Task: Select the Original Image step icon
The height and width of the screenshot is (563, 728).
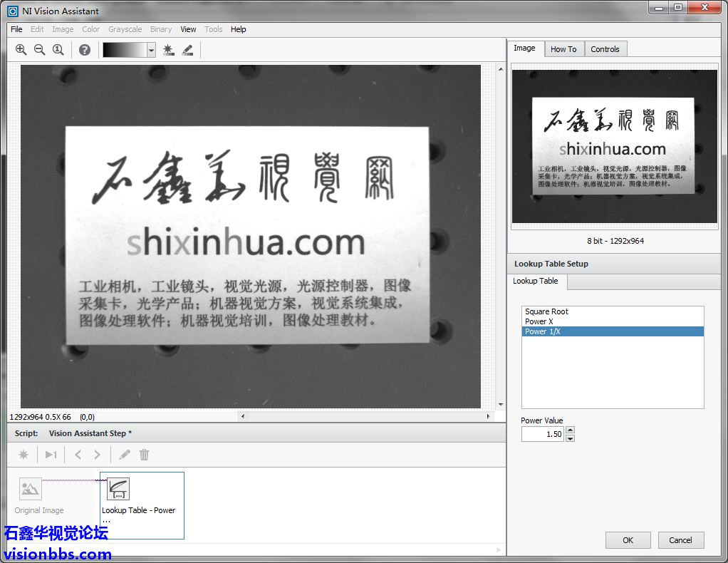Action: coord(31,489)
